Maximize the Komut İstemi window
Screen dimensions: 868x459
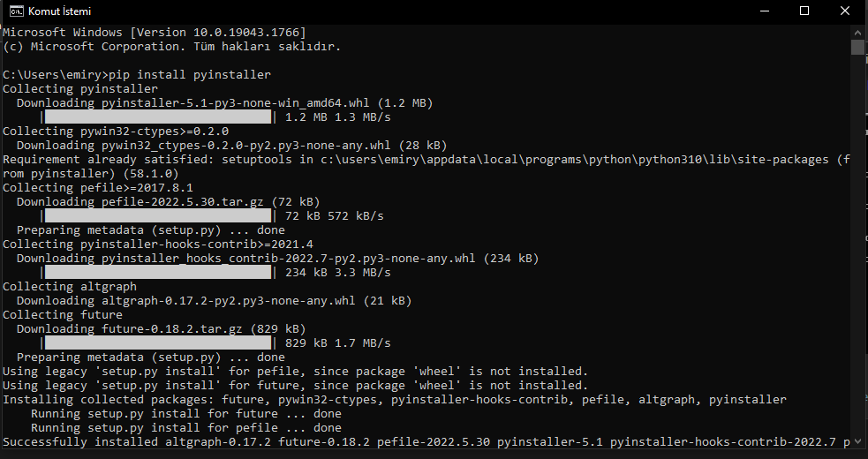[x=804, y=11]
